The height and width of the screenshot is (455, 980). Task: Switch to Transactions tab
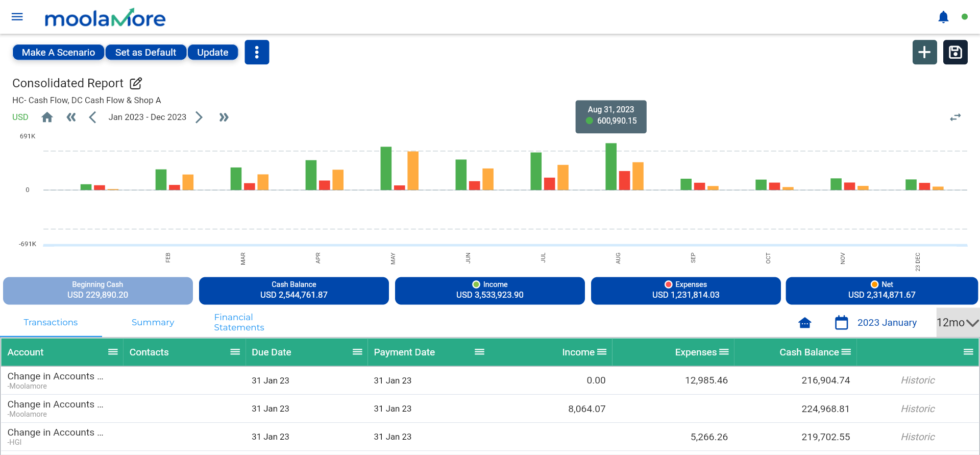pyautogui.click(x=51, y=322)
